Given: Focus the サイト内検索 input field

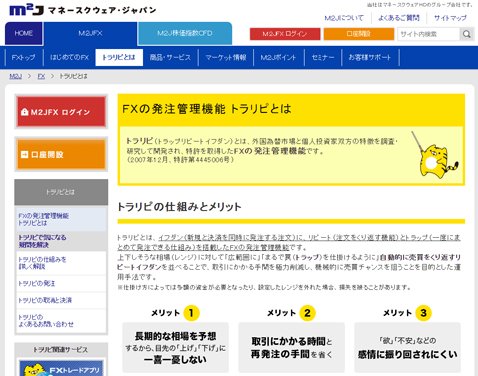Looking at the screenshot, I should pos(429,34).
